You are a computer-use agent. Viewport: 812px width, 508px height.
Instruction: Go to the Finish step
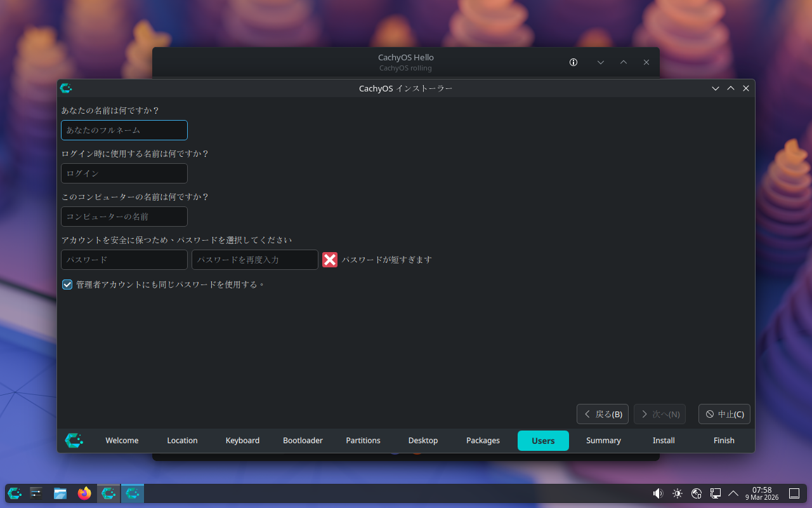point(724,441)
